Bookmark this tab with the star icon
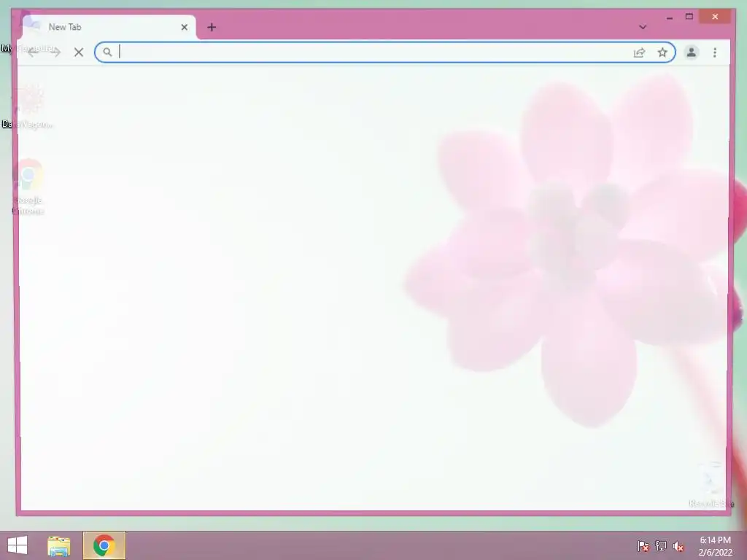 pyautogui.click(x=662, y=52)
